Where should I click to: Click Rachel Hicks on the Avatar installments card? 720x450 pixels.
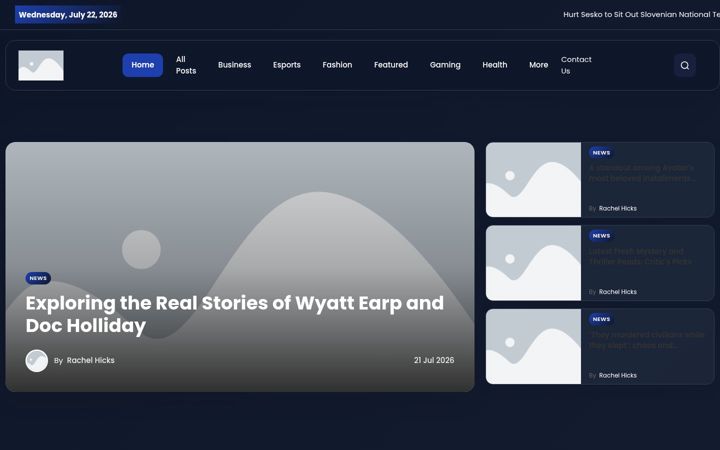(618, 208)
